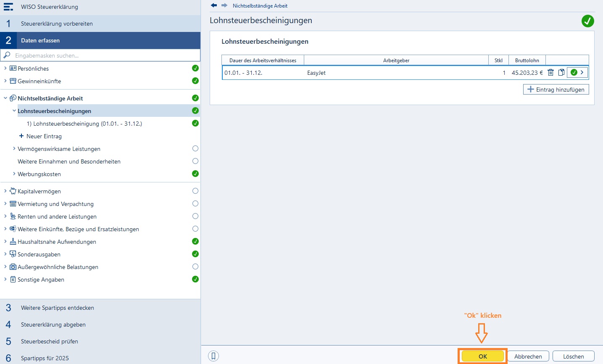Click the Renten und andere Leistungen icon

[13, 216]
